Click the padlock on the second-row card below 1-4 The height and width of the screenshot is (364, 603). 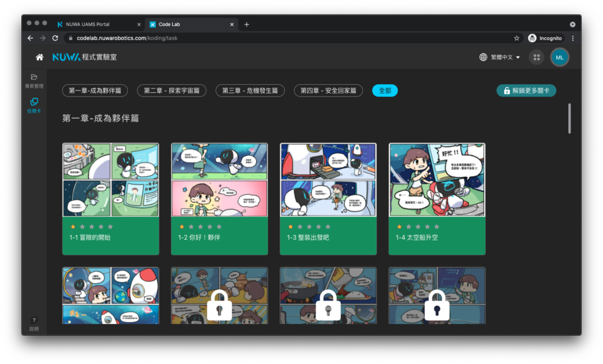coord(437,306)
